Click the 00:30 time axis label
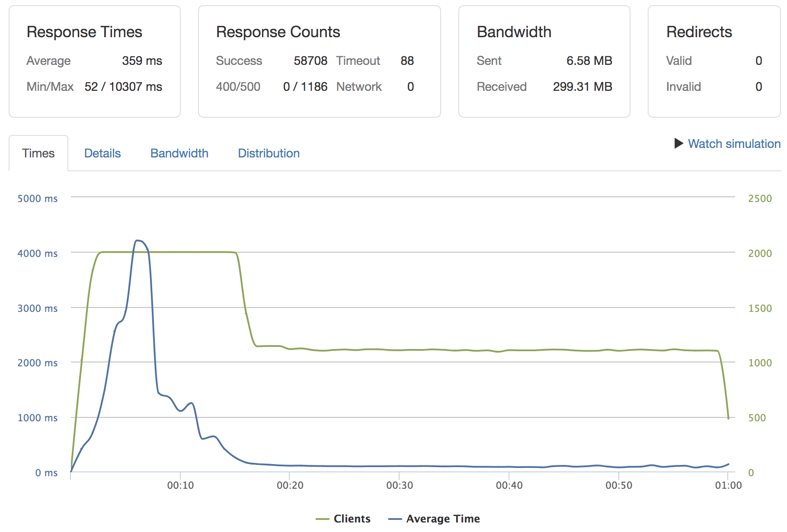 pos(400,485)
